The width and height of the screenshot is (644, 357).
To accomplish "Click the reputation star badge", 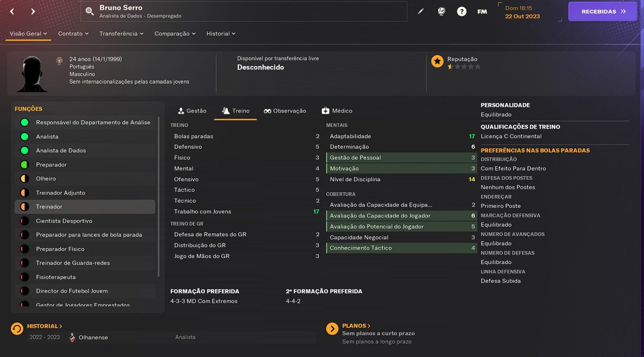I will [437, 61].
